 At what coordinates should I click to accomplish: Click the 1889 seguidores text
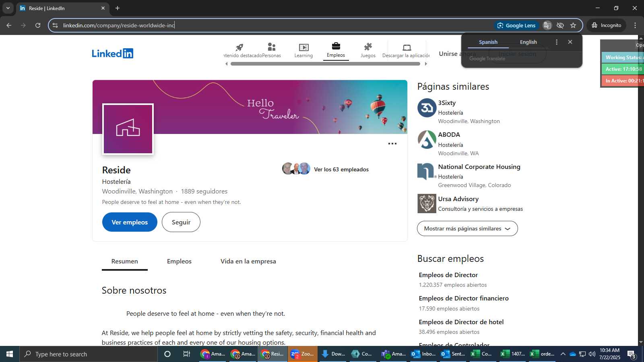[x=204, y=191]
